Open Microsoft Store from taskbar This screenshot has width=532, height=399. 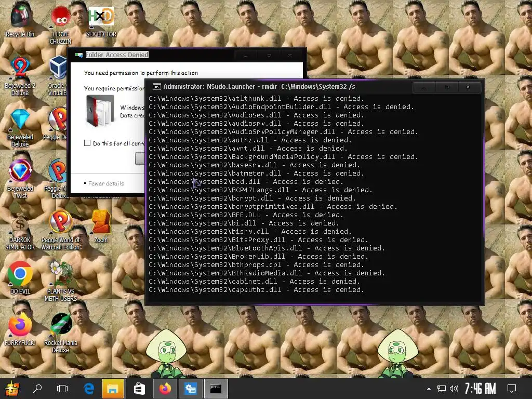pos(139,389)
